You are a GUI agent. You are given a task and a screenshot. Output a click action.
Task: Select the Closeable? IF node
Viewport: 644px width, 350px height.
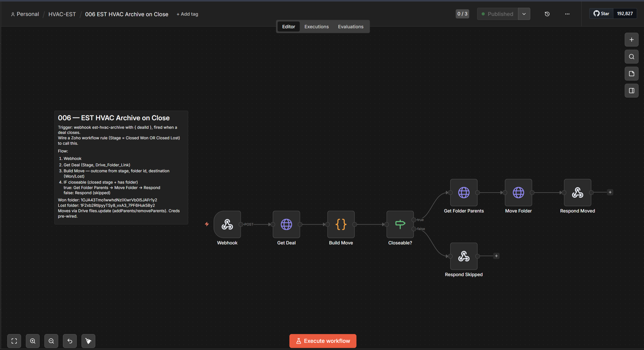400,224
